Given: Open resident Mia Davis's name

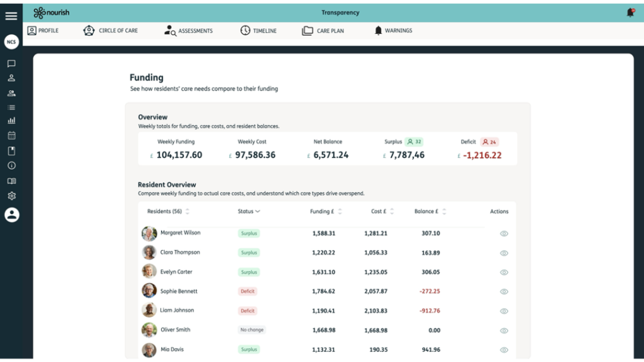Looking at the screenshot, I should 172,349.
